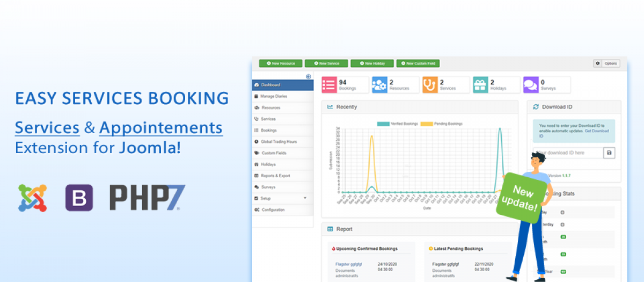644x282 pixels.
Task: Click the Recently chart icon
Action: [x=330, y=107]
